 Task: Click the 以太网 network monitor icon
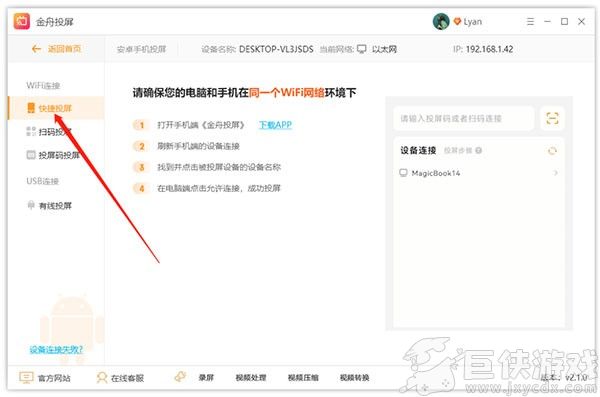[x=362, y=49]
